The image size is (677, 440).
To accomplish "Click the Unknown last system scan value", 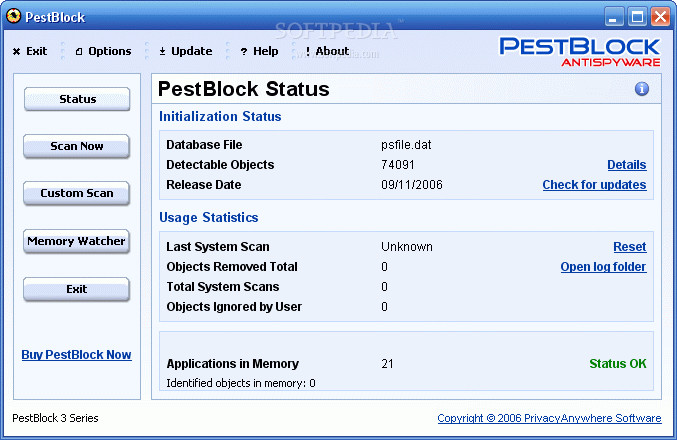I will pyautogui.click(x=407, y=247).
